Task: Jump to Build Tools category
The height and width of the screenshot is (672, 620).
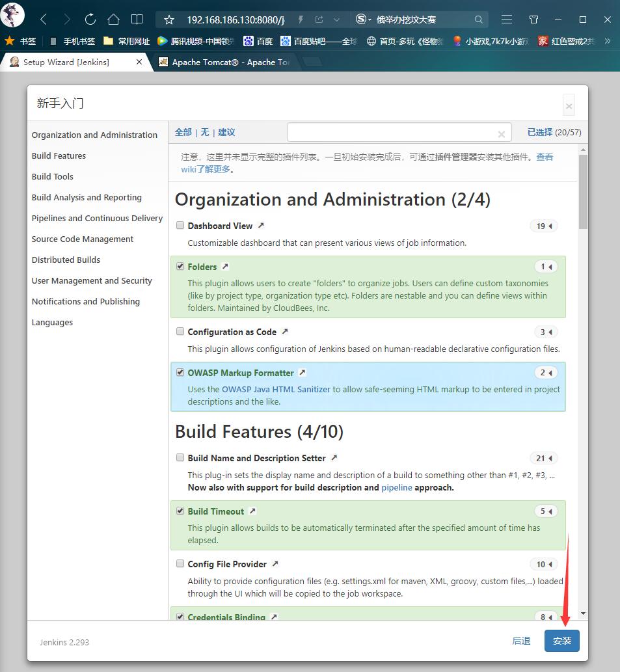Action: [52, 176]
